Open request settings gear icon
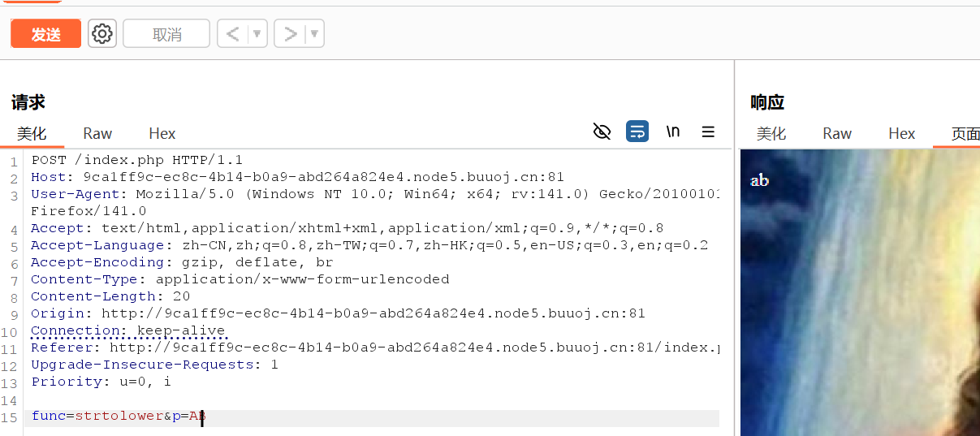 pyautogui.click(x=102, y=33)
